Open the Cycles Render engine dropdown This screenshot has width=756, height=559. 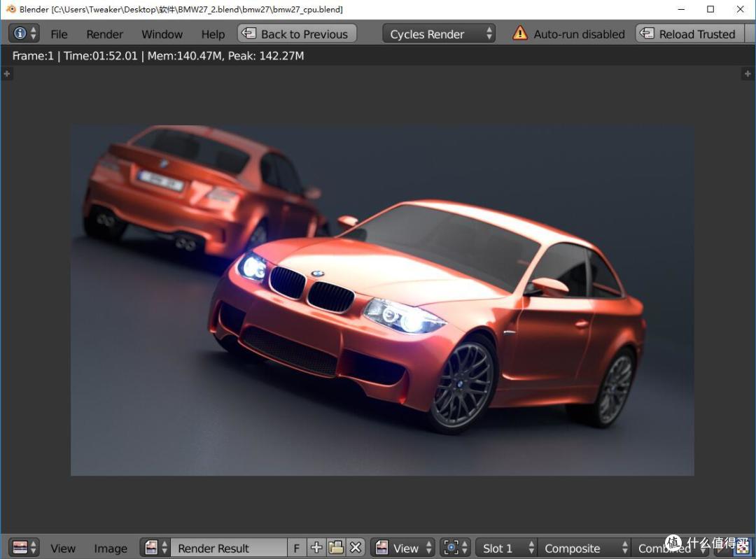[x=439, y=34]
